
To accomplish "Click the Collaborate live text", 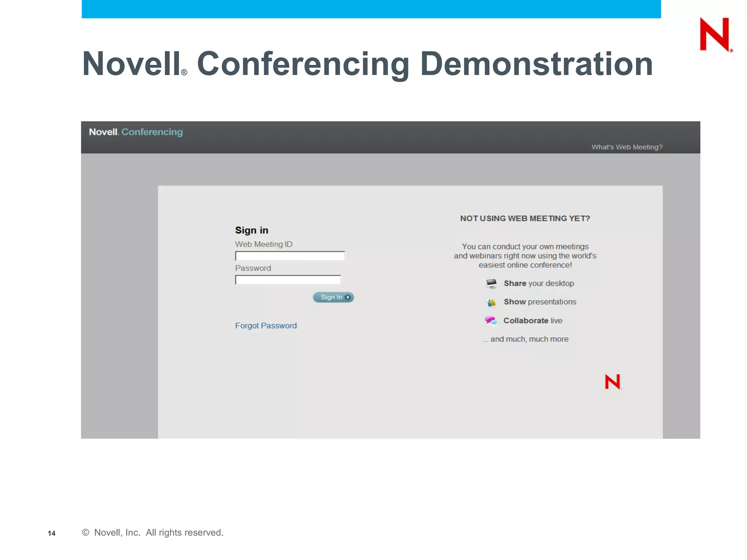I will click(533, 320).
